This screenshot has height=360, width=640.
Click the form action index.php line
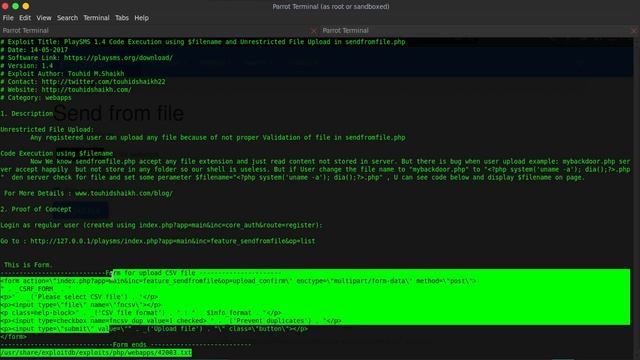click(x=238, y=281)
